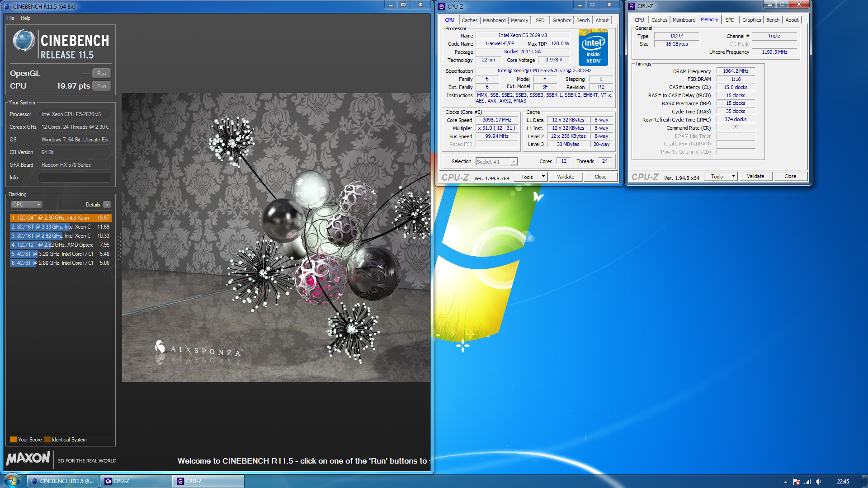The height and width of the screenshot is (488, 868).
Task: Open Caches tab in right CPU-Z window
Action: coord(659,20)
